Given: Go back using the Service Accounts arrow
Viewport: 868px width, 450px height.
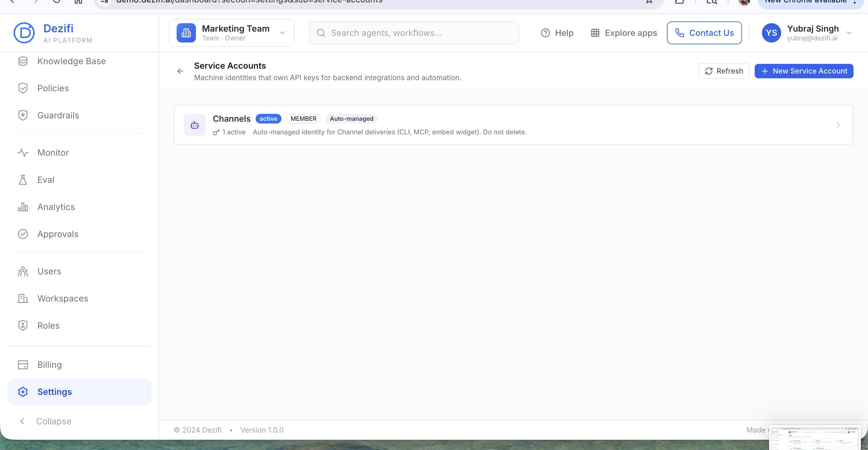Looking at the screenshot, I should (180, 71).
